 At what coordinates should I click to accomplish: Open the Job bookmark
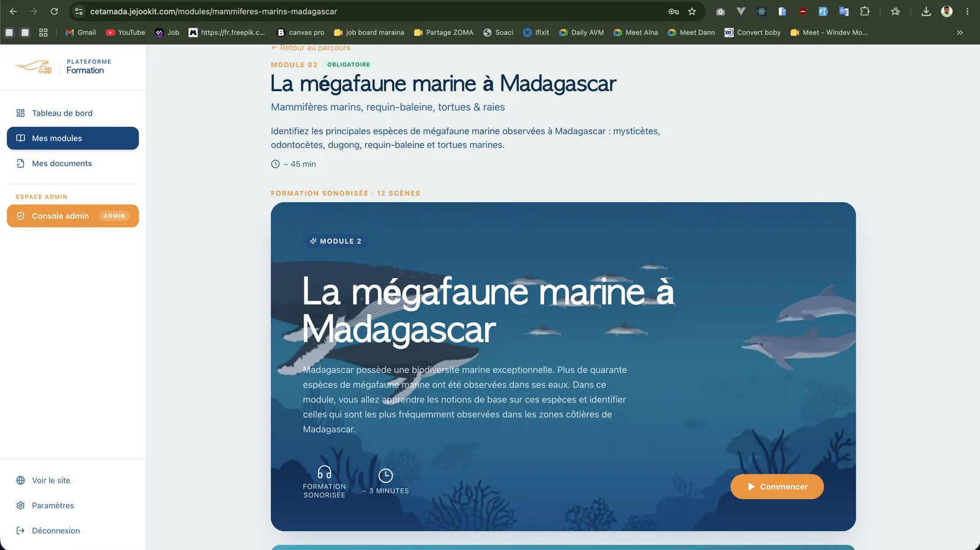click(x=167, y=32)
